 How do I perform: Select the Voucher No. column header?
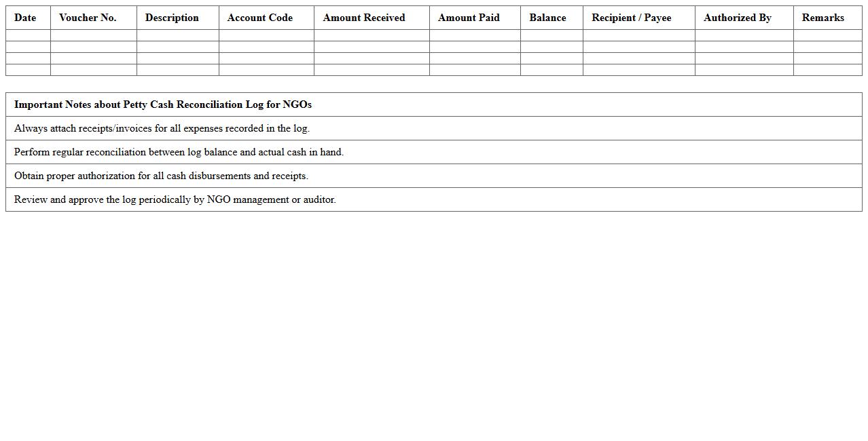88,18
